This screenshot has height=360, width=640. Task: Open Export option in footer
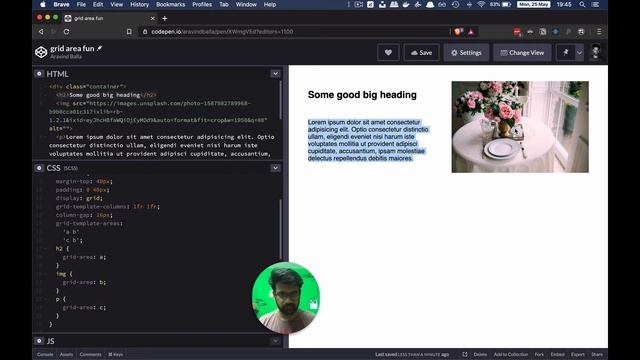(578, 354)
